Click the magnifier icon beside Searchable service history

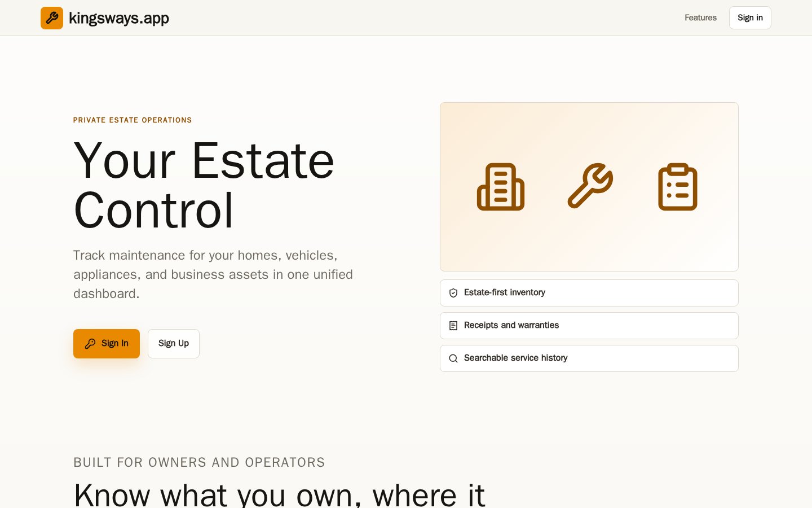(x=453, y=358)
